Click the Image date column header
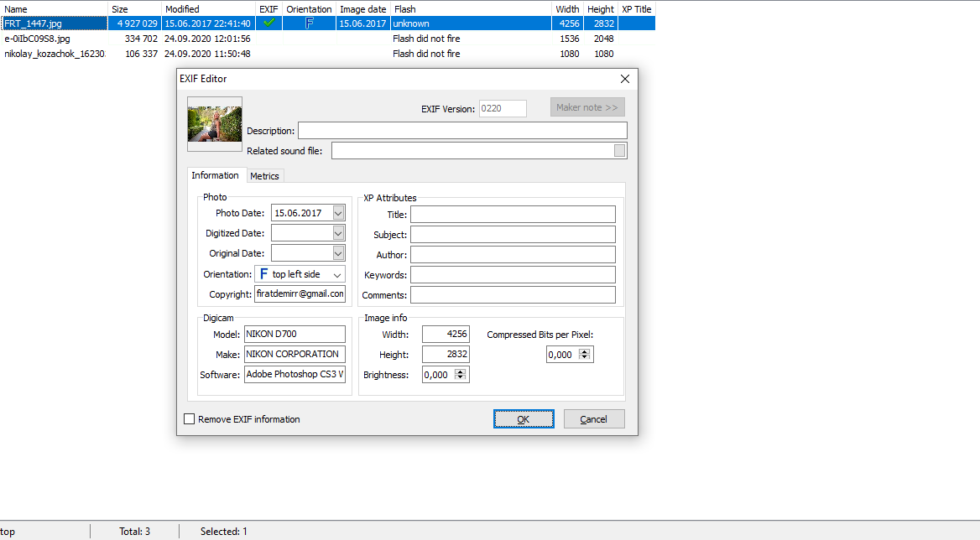This screenshot has height=540, width=980. pyautogui.click(x=363, y=8)
